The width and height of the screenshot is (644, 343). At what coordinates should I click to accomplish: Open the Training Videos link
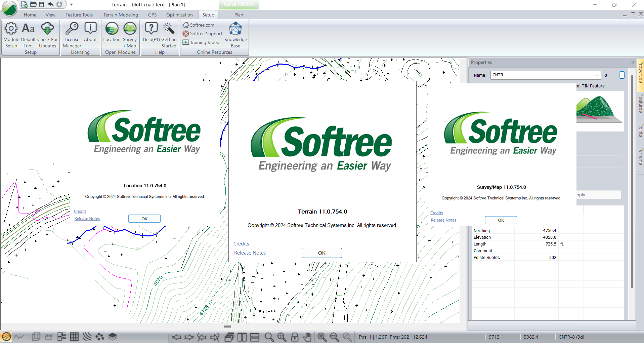[x=202, y=42]
